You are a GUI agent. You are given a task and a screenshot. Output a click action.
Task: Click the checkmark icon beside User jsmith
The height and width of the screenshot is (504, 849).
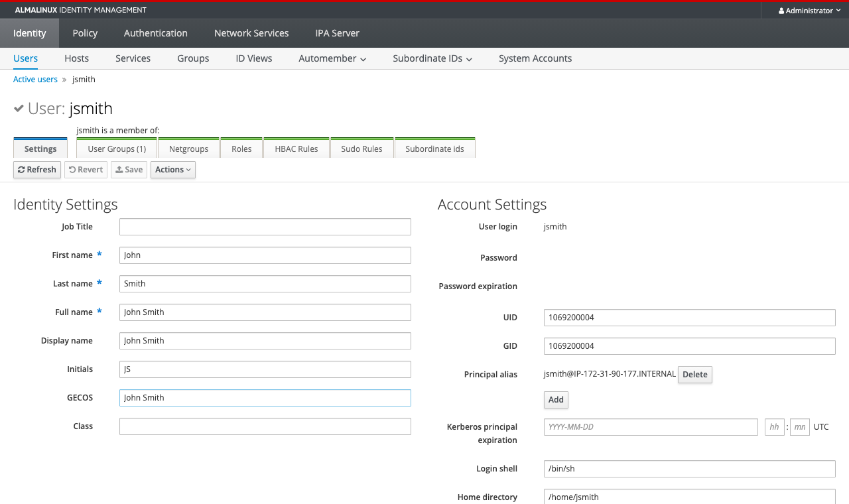point(19,108)
